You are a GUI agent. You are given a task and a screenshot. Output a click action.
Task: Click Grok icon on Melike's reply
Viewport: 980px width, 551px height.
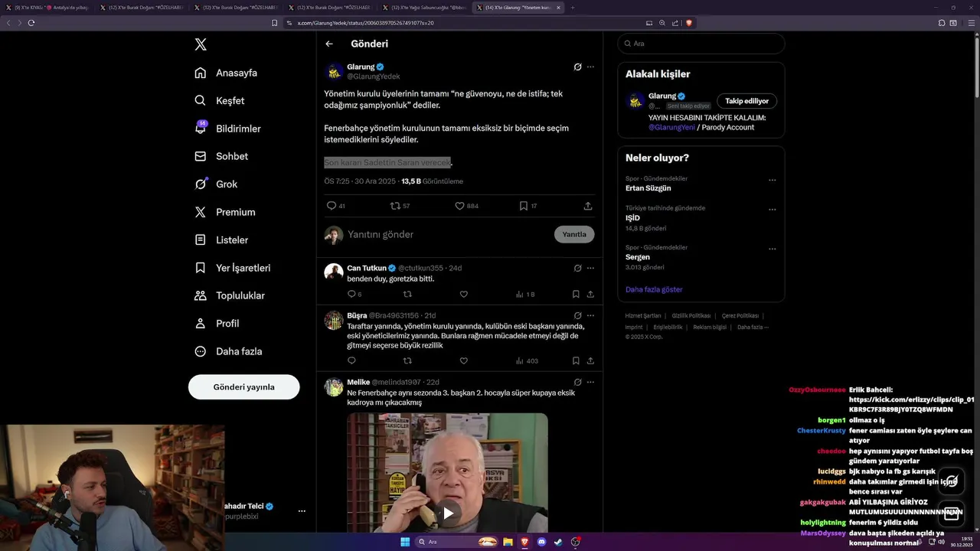(577, 382)
